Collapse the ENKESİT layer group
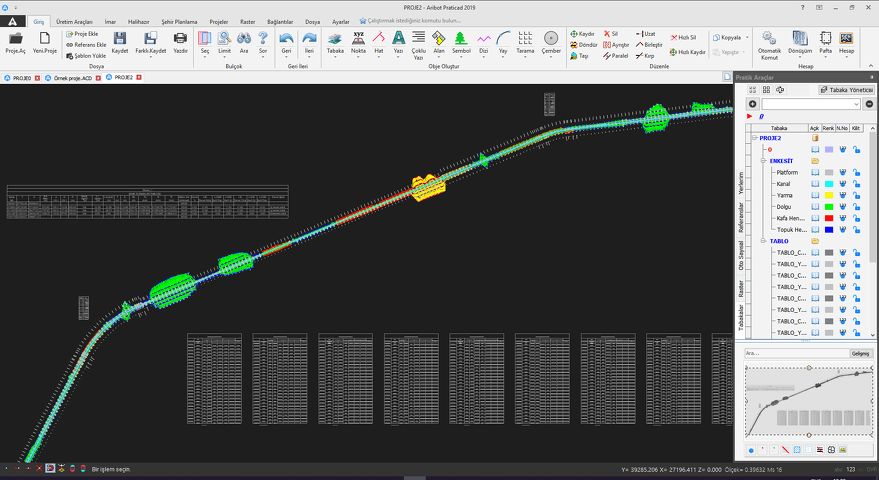The image size is (879, 480). tap(763, 161)
